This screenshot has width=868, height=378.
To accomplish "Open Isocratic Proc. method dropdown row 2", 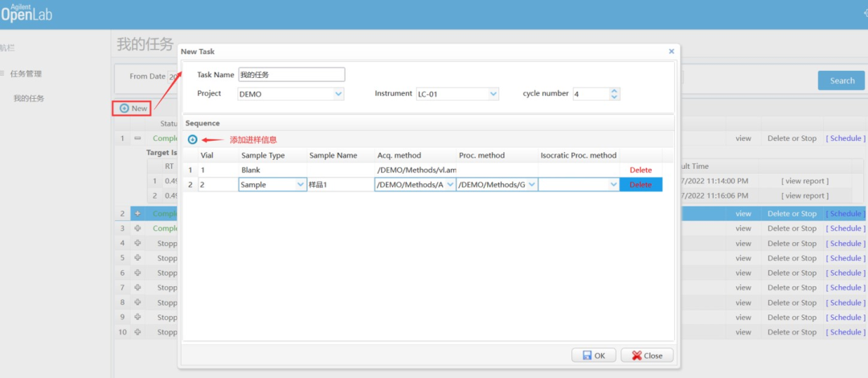I will tap(612, 184).
